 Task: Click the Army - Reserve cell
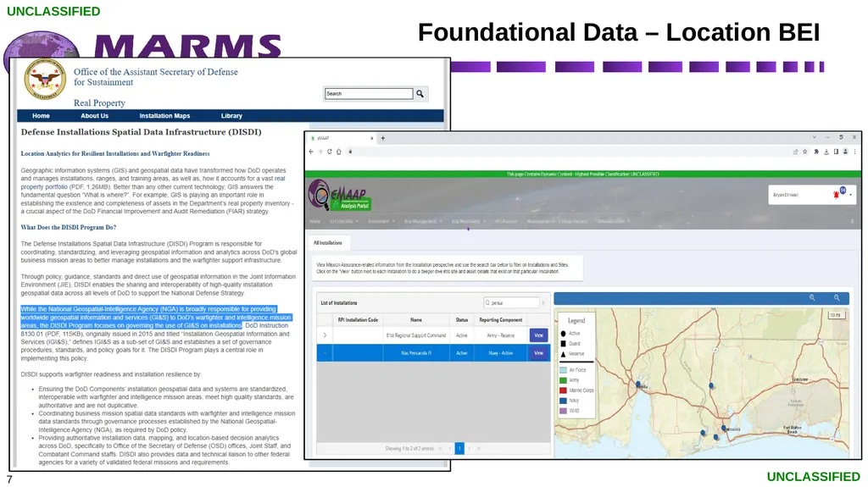tap(500, 335)
